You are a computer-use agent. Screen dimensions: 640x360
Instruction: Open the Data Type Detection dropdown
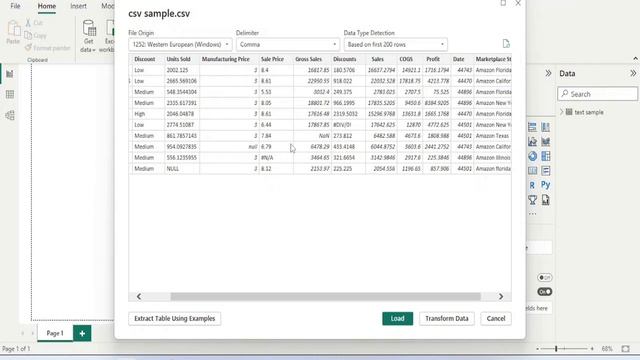pyautogui.click(x=396, y=44)
